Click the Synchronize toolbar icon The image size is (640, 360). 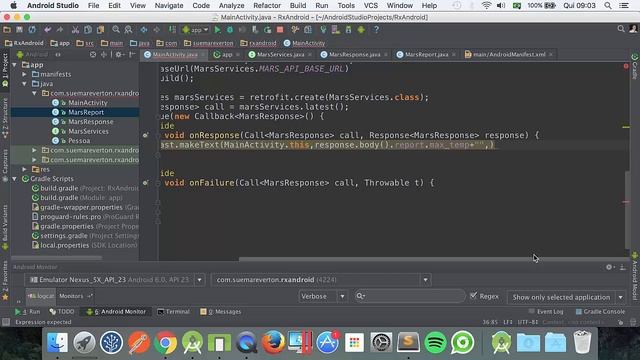coord(32,30)
